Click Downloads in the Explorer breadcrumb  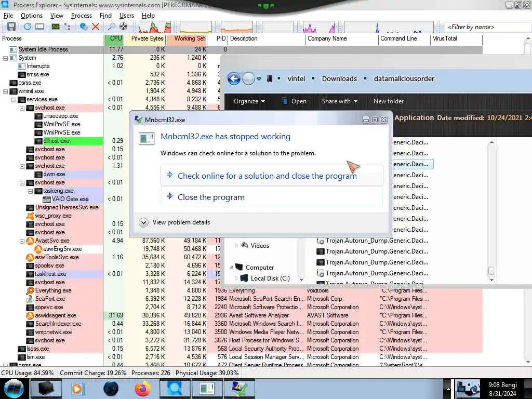click(339, 79)
